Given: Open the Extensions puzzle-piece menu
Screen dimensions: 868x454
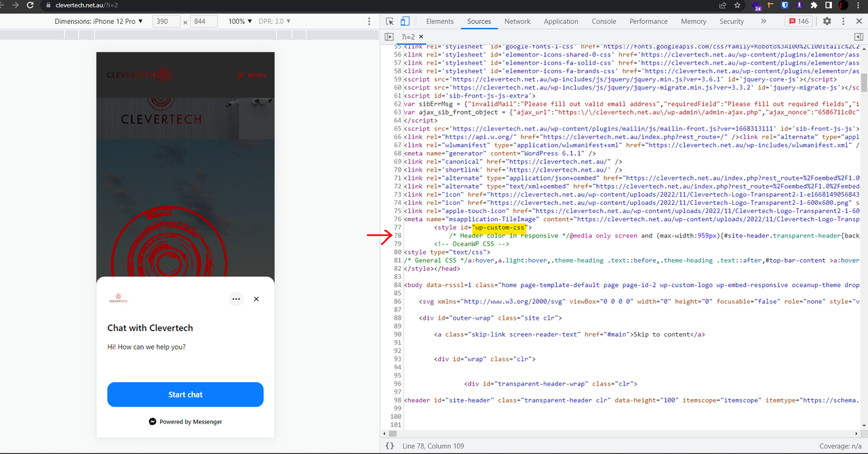Looking at the screenshot, I should click(814, 5).
